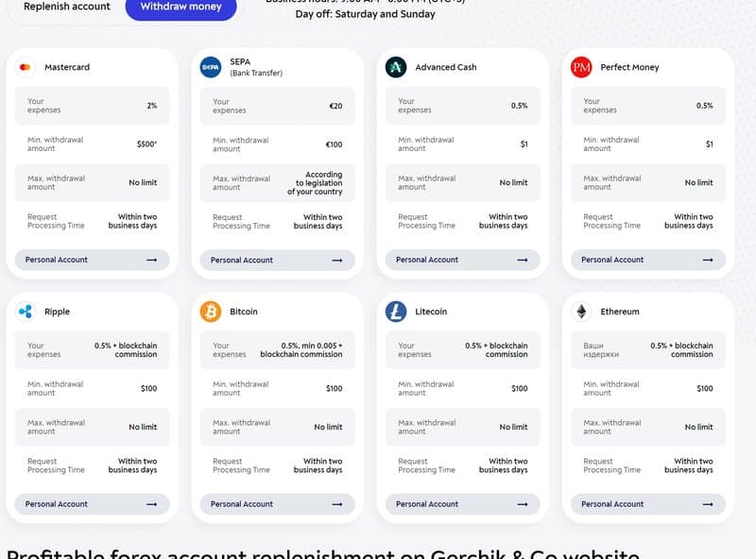The image size is (756, 559).
Task: Switch to the Replenish account tab
Action: coord(66,7)
